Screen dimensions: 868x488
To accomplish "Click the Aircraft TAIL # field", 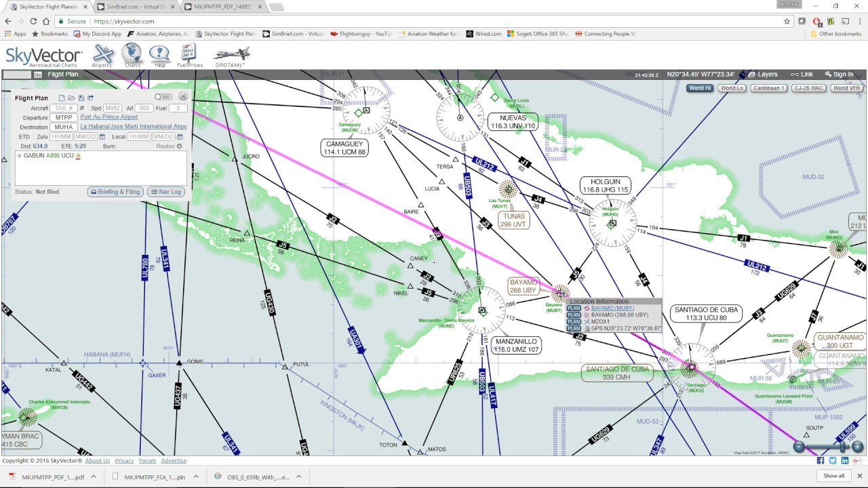I will [x=64, y=108].
